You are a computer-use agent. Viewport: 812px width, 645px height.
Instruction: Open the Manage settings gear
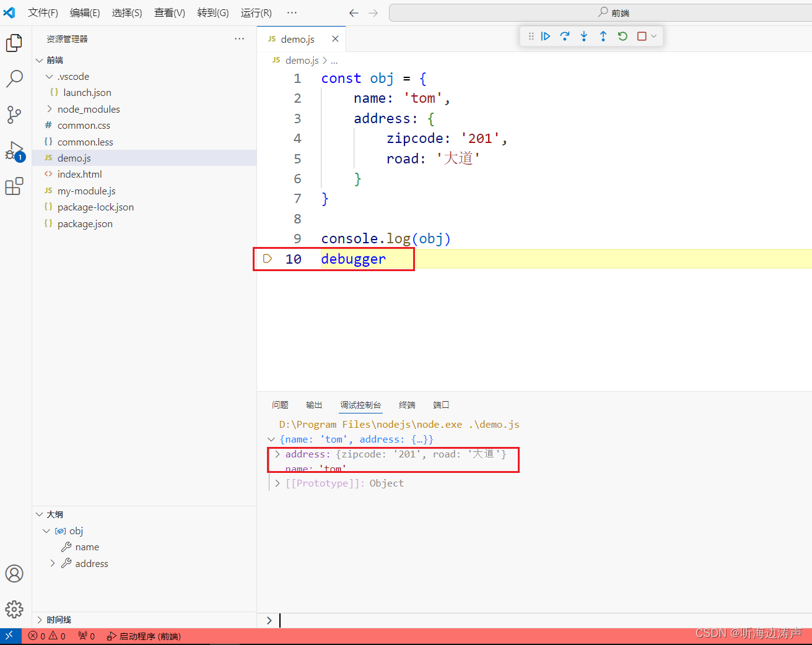[14, 609]
